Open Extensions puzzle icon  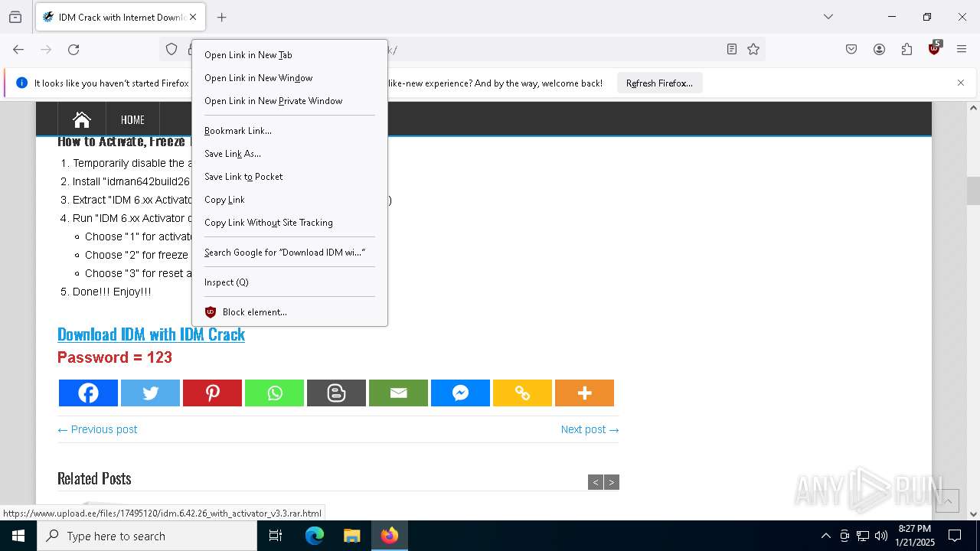[906, 49]
